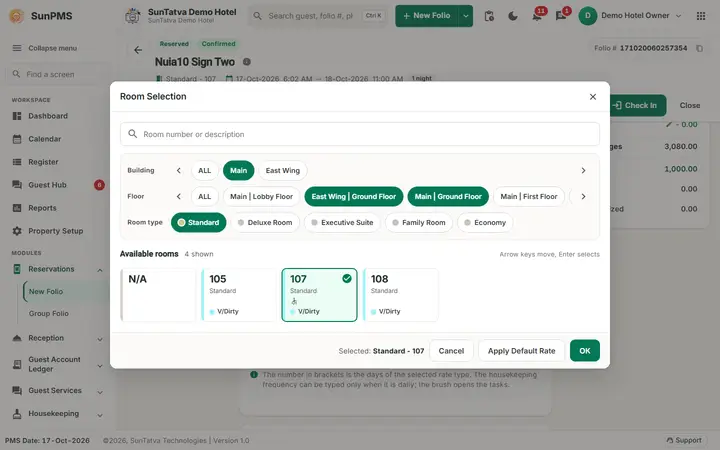Toggle dark mode moon icon
This screenshot has width=720, height=450.
512,16
